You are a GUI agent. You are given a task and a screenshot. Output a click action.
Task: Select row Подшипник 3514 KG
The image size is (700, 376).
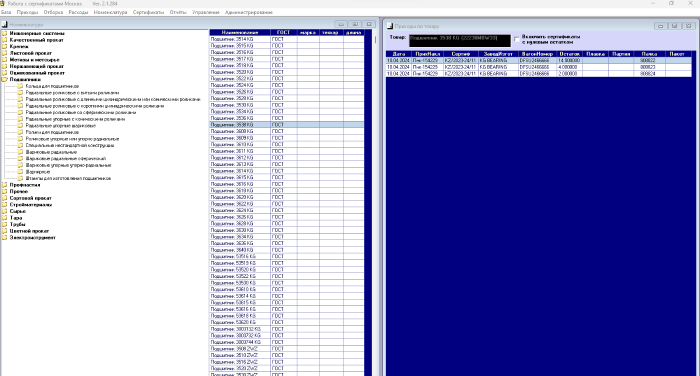(286, 39)
